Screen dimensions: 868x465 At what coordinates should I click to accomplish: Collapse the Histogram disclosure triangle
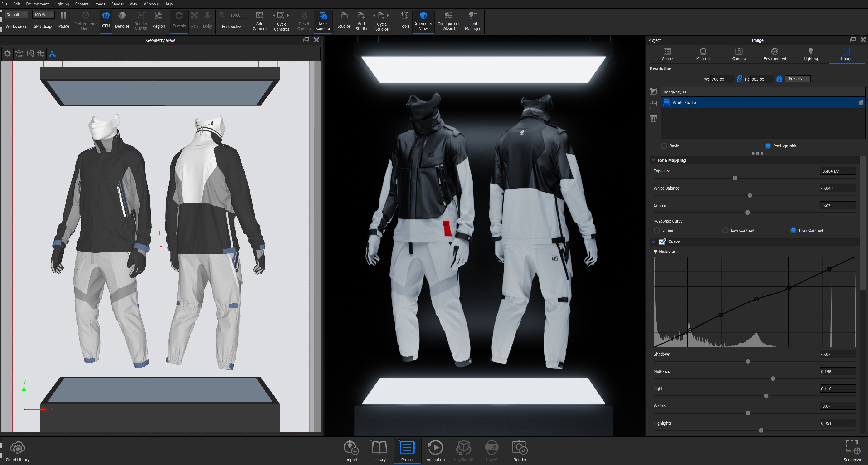[656, 252]
